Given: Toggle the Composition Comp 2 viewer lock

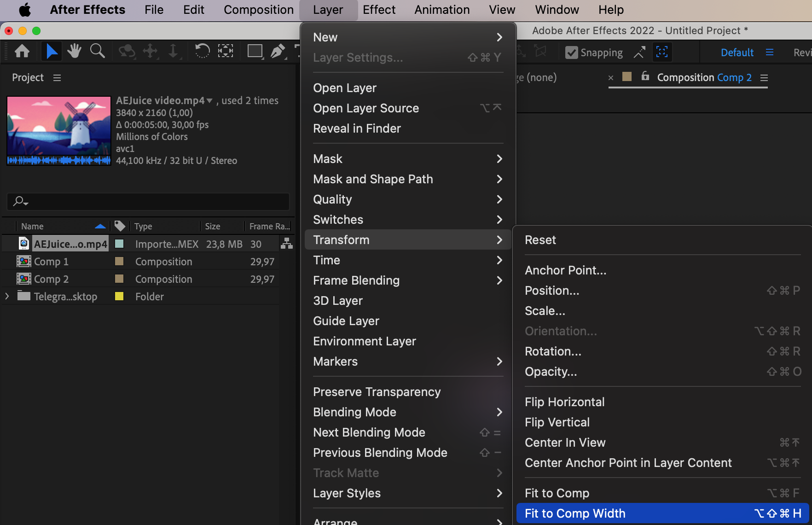Looking at the screenshot, I should coord(645,76).
